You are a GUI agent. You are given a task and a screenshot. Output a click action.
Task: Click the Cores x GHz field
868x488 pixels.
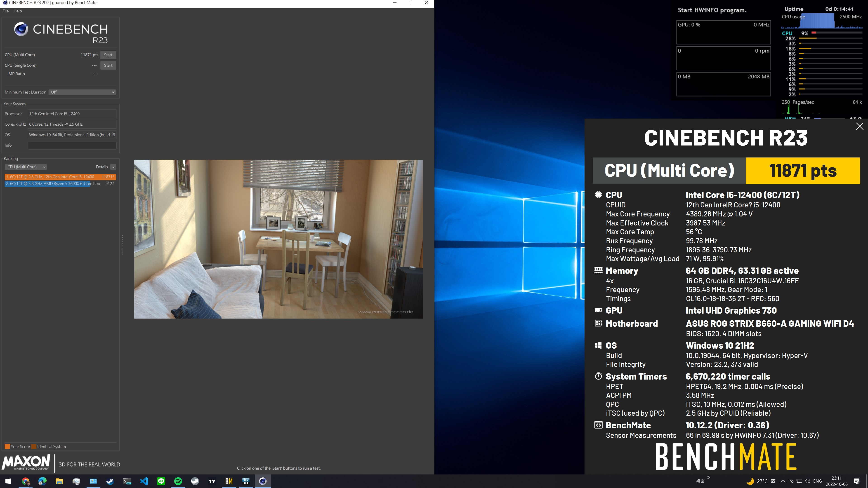pos(72,124)
